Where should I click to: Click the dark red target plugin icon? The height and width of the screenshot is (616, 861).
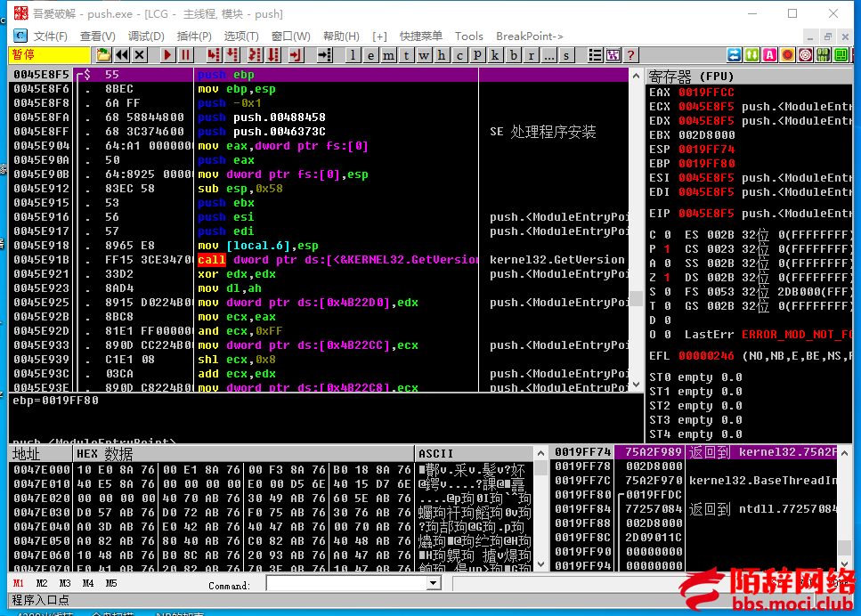pos(805,55)
